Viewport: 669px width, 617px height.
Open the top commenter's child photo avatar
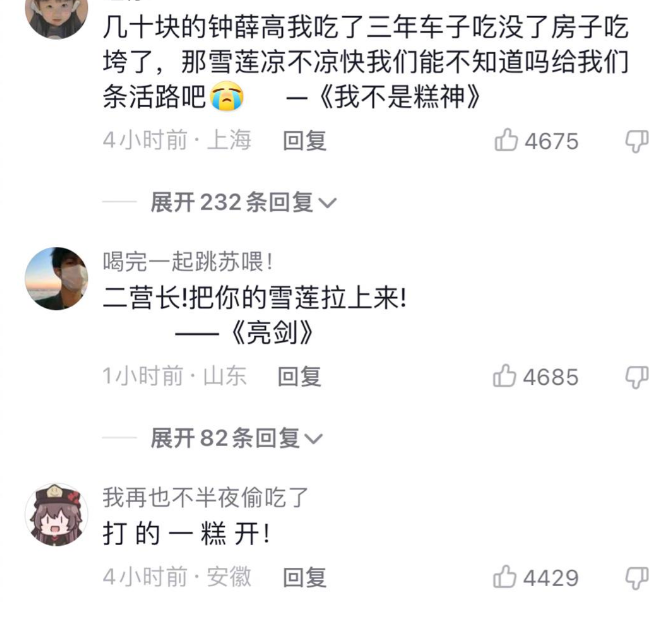[x=56, y=15]
